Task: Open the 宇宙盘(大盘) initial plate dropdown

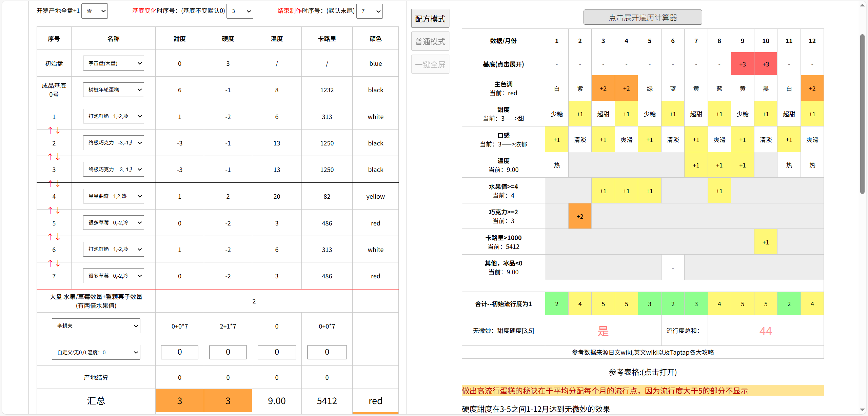Action: pyautogui.click(x=113, y=63)
